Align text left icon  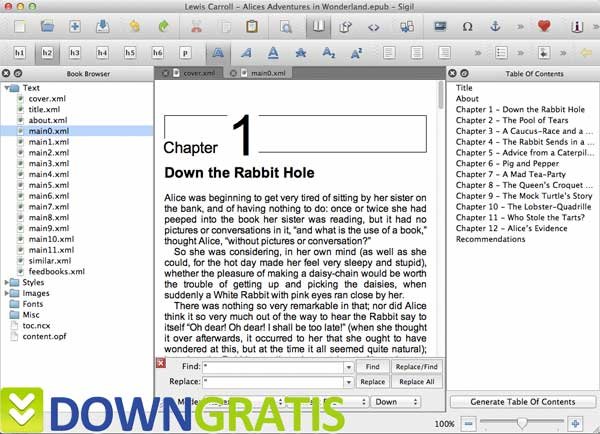389,52
